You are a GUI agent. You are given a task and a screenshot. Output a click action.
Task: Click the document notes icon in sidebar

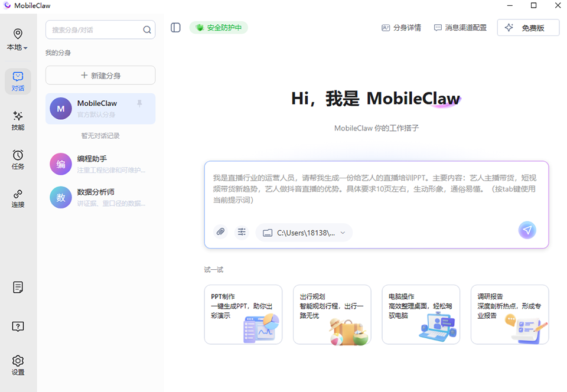[x=18, y=288]
